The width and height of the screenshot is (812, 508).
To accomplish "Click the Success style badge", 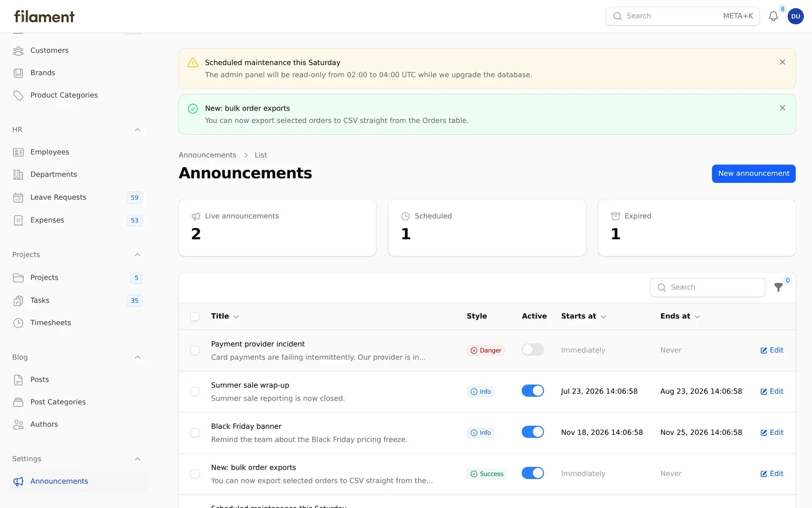I will pos(487,474).
